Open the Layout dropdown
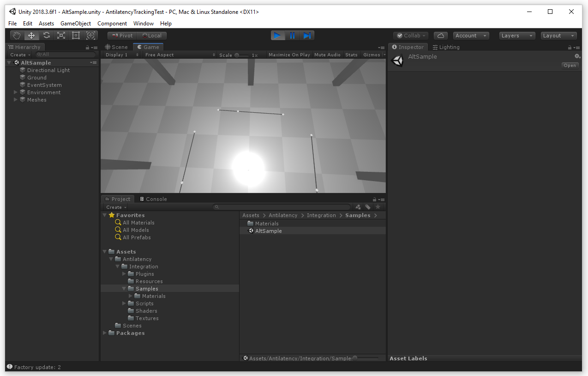588x376 pixels. [559, 36]
